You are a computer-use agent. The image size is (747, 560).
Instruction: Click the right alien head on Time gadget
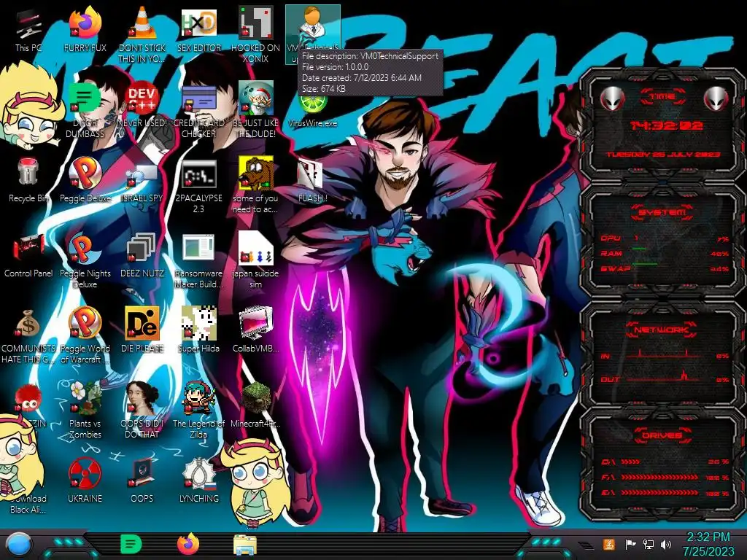click(716, 98)
